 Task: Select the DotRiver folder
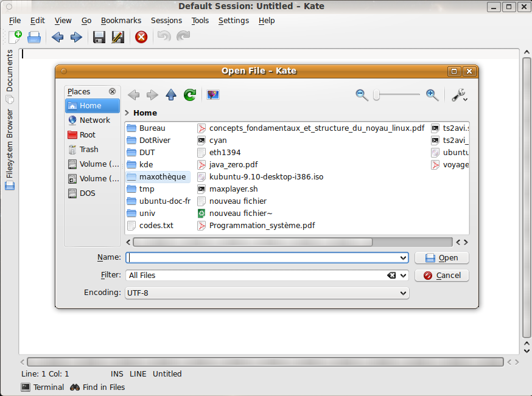tap(149, 141)
